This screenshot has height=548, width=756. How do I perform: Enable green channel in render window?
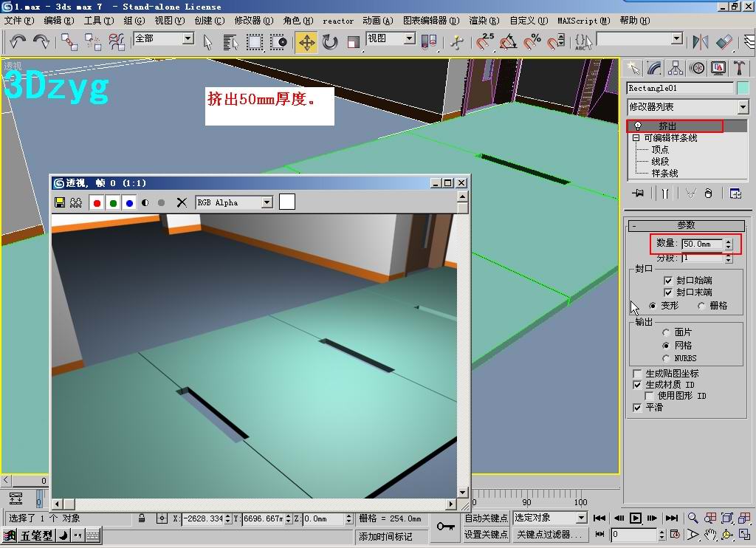tap(113, 203)
